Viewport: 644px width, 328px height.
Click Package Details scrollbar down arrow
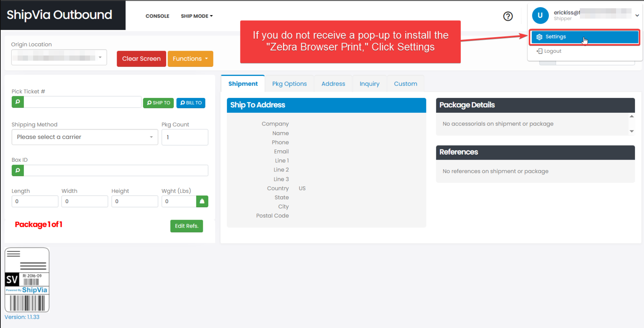pos(632,131)
